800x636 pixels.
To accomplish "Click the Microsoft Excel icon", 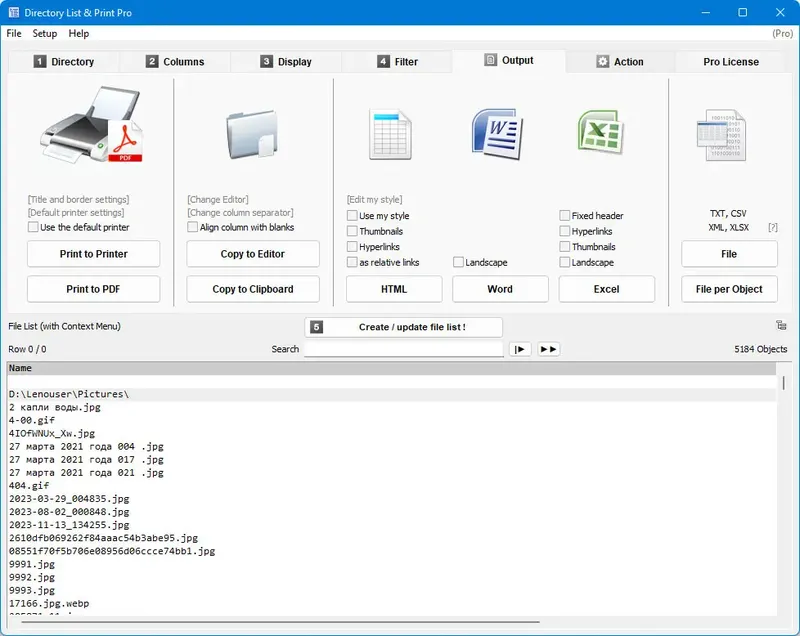I will click(x=601, y=132).
